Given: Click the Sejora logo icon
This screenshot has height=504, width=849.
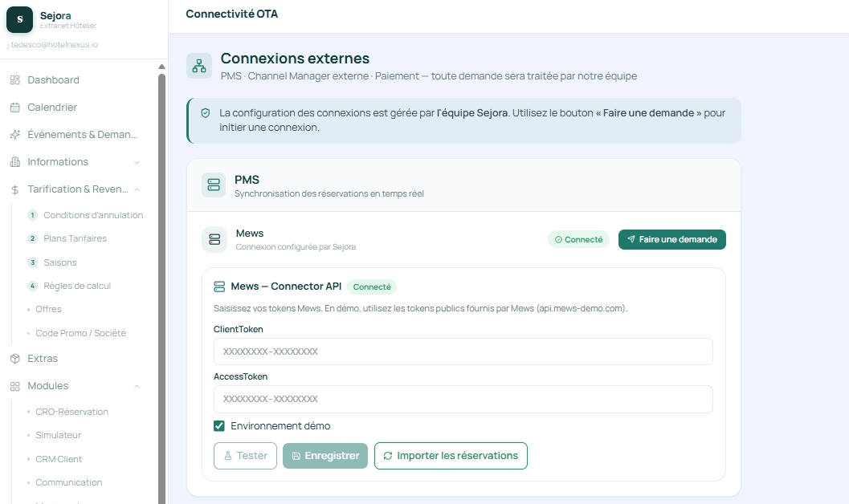Looking at the screenshot, I should pos(20,19).
